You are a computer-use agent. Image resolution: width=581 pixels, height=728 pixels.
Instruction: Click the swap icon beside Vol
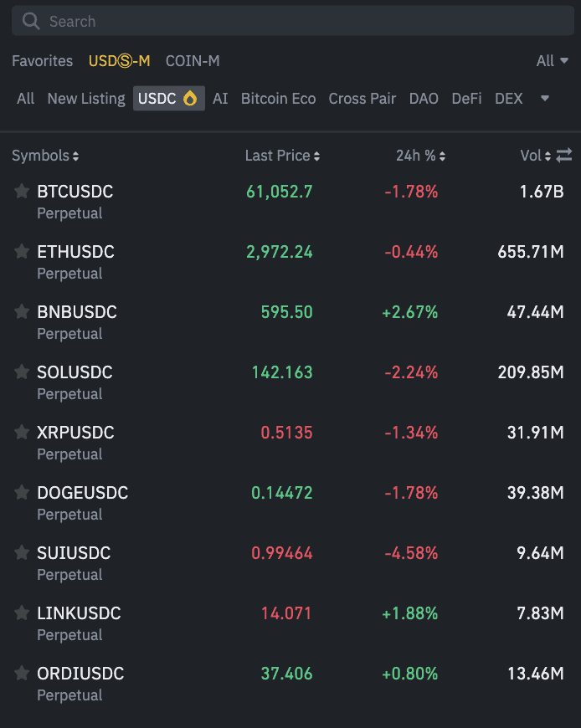(564, 156)
